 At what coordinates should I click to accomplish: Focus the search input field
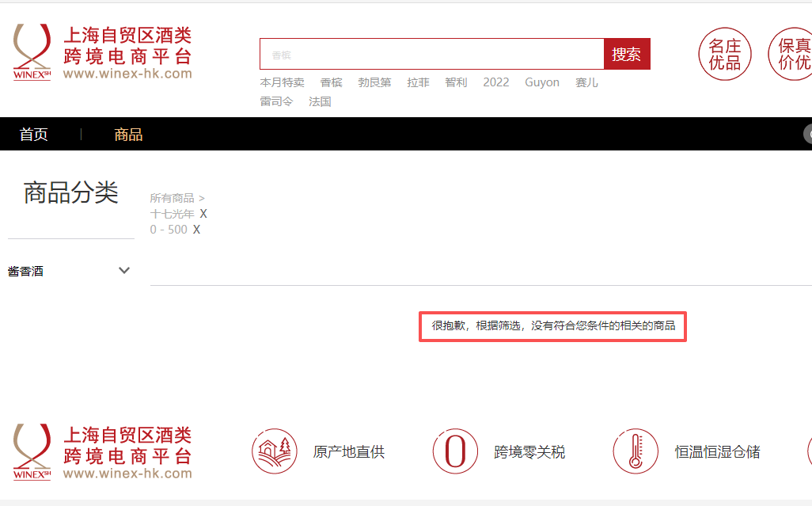[431, 55]
